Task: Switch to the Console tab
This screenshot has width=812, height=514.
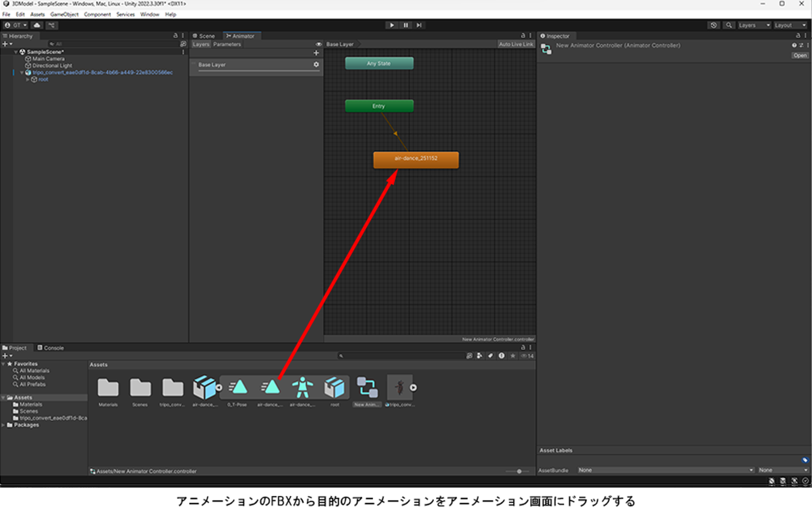Action: [x=51, y=348]
